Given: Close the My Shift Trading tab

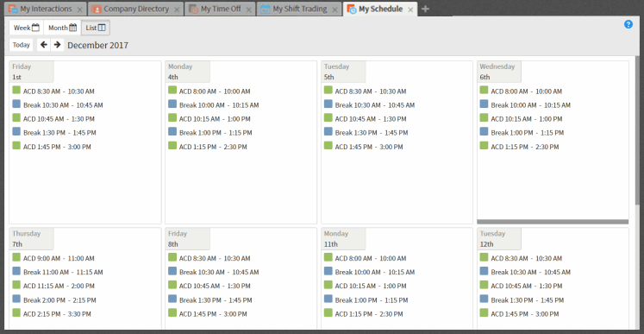Looking at the screenshot, I should tap(335, 9).
